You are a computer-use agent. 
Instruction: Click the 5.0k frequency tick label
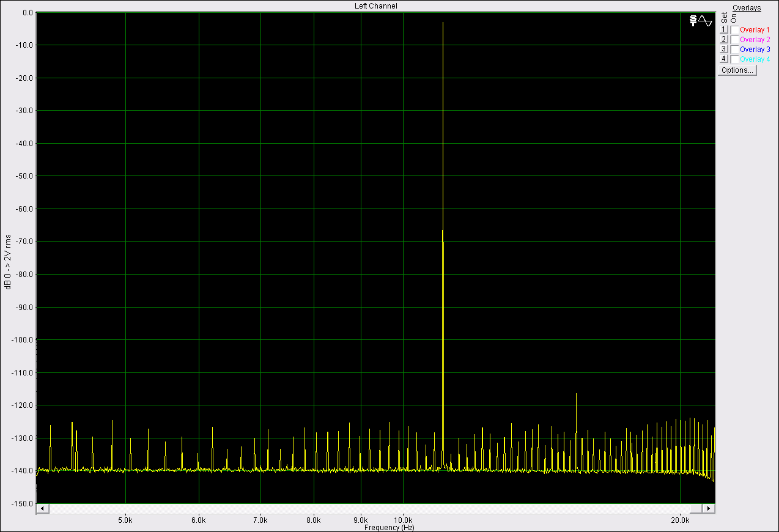(x=125, y=520)
